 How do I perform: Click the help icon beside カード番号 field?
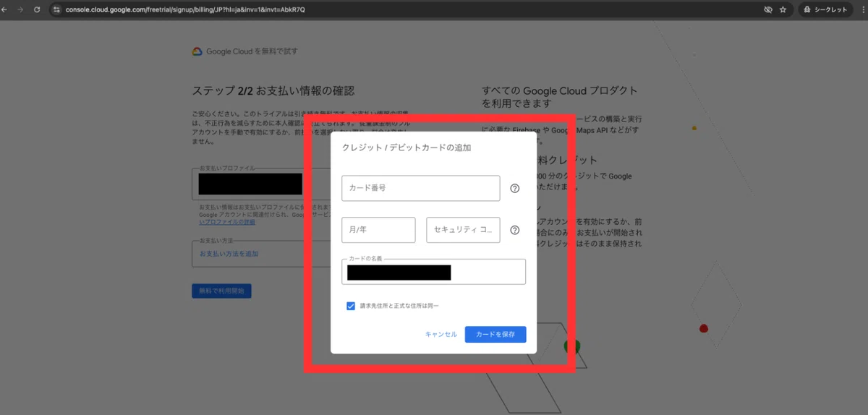[514, 188]
